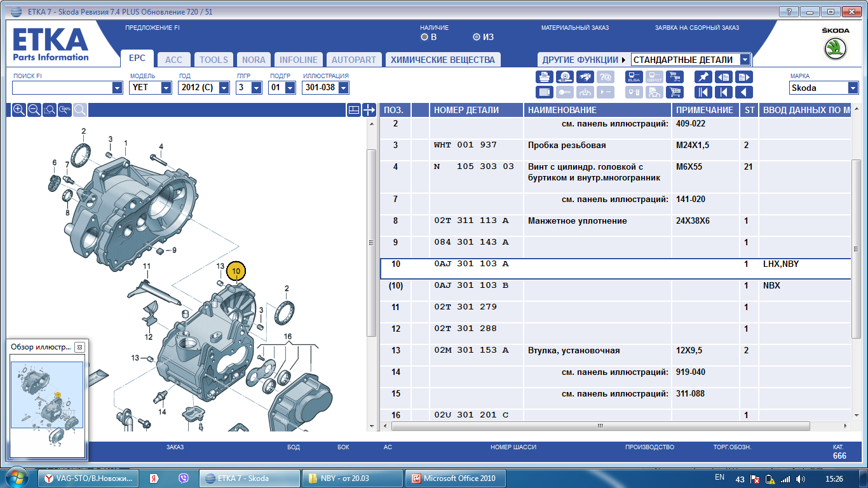The image size is (868, 488).
Task: Go to previous page document icon
Action: click(x=724, y=77)
